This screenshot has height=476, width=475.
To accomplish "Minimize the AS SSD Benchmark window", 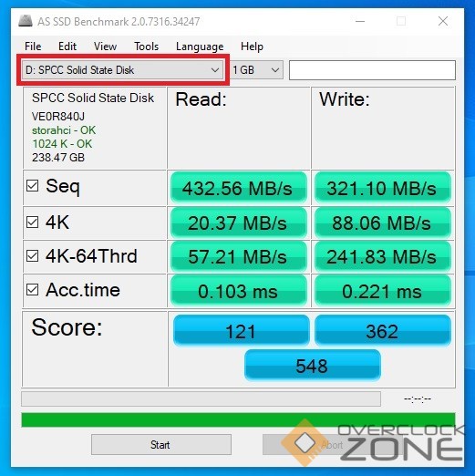I will (x=360, y=21).
